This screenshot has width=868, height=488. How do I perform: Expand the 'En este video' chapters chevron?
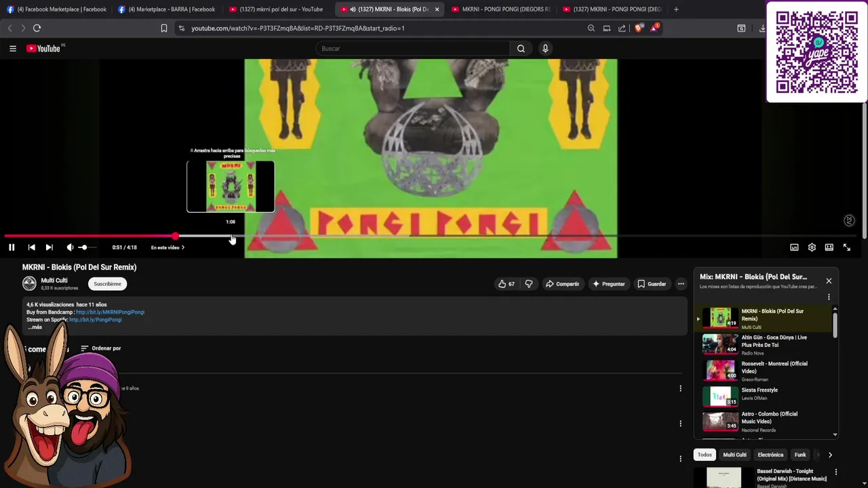(x=182, y=247)
